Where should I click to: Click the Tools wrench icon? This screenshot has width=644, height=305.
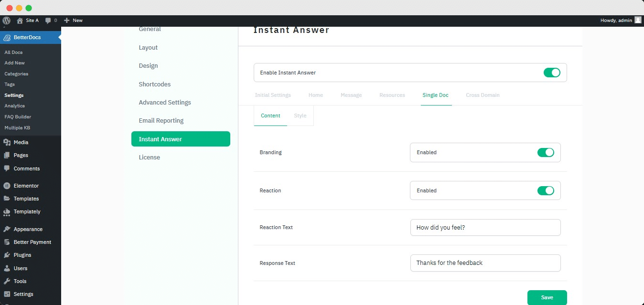click(8, 281)
